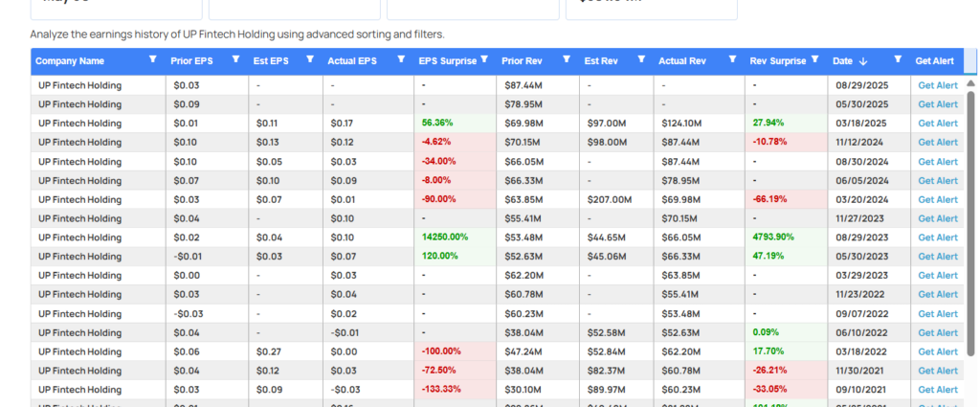This screenshot has width=980, height=407.
Task: Click Get Alert for 09/07/2022 row
Action: [938, 314]
